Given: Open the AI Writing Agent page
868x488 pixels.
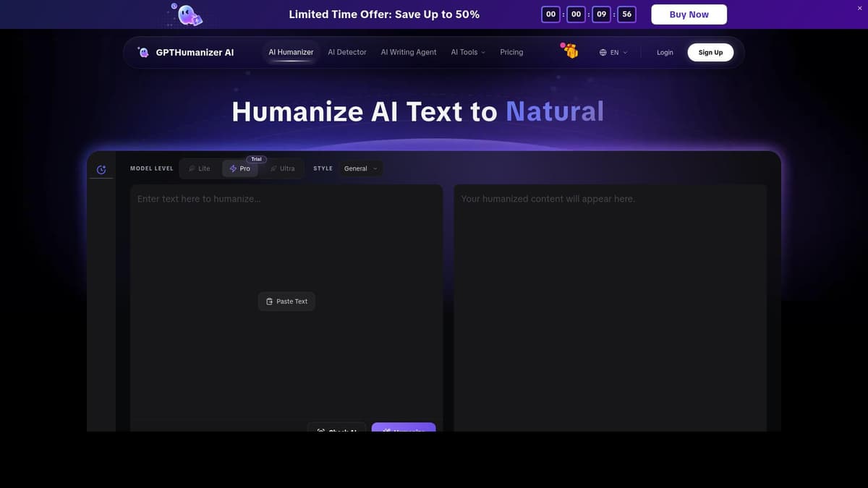Looking at the screenshot, I should click(x=408, y=51).
